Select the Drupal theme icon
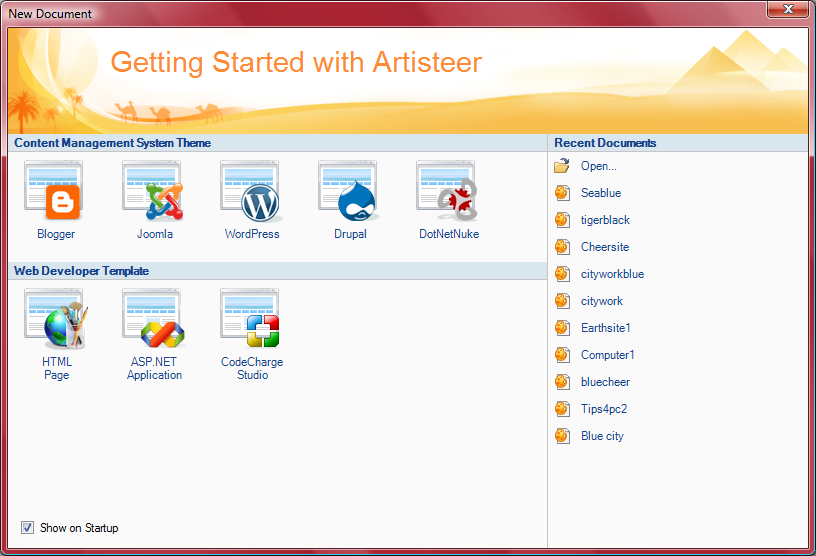Image resolution: width=816 pixels, height=556 pixels. [348, 191]
